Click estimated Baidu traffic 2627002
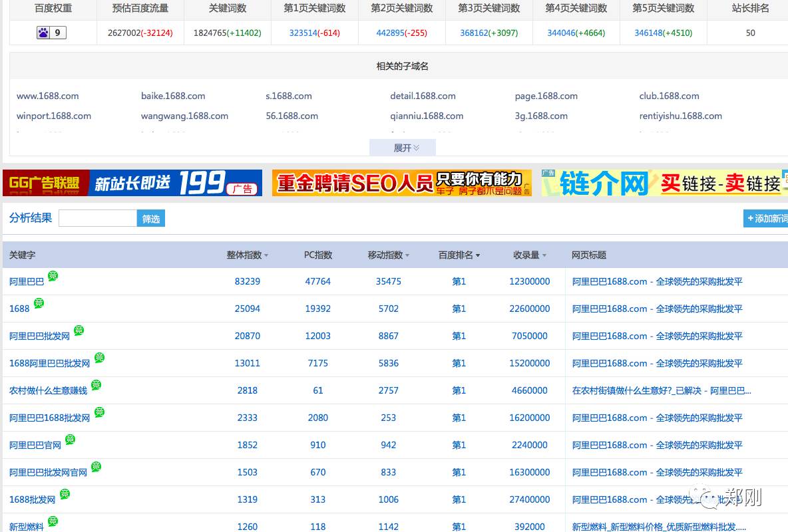Viewport: 788px width, 532px height. (124, 33)
